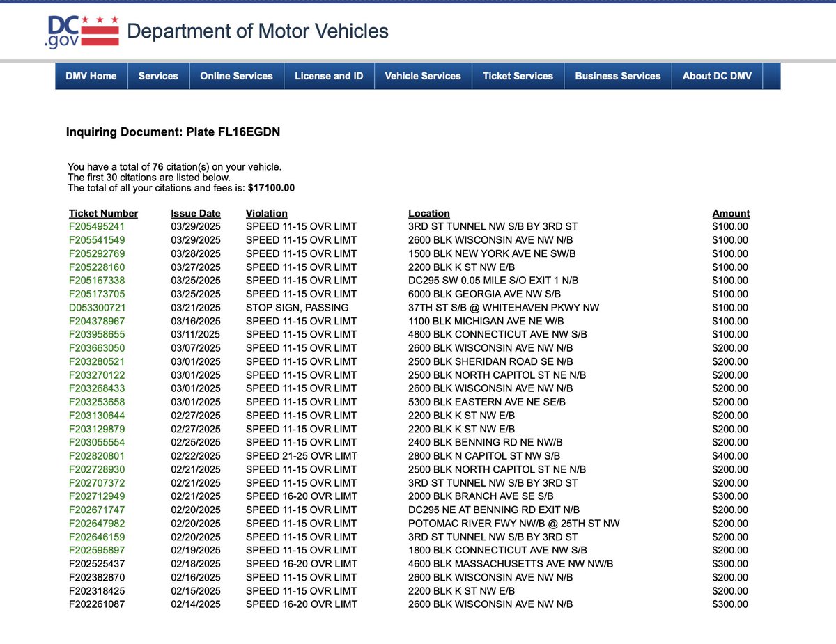This screenshot has height=644, width=836.
Task: Open ticket F203130644
Action: click(97, 415)
